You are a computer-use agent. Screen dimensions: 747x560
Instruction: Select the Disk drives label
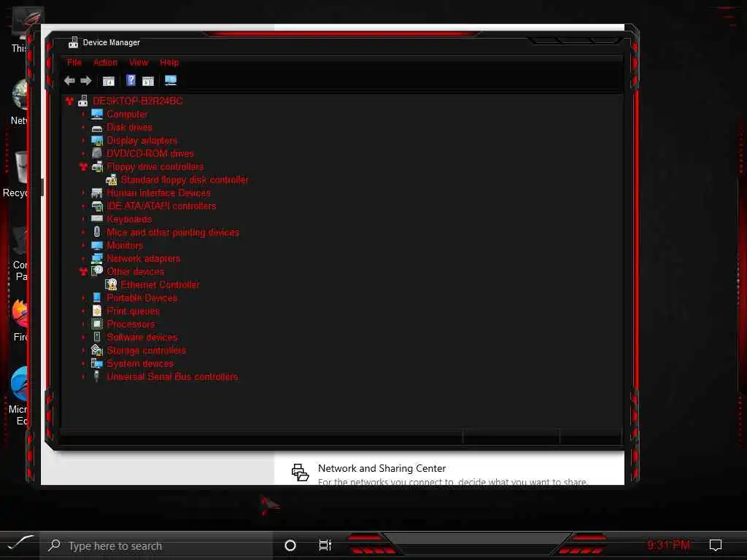129,127
